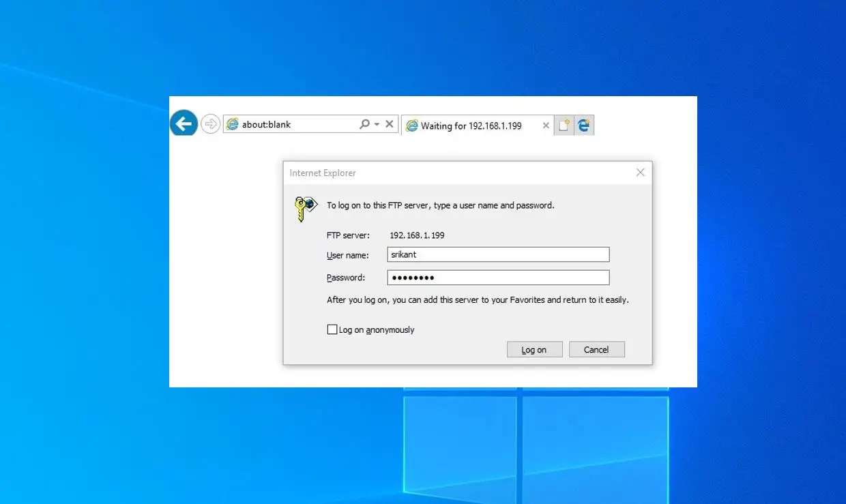This screenshot has height=504, width=846.
Task: Click inside the Password field
Action: [x=498, y=277]
